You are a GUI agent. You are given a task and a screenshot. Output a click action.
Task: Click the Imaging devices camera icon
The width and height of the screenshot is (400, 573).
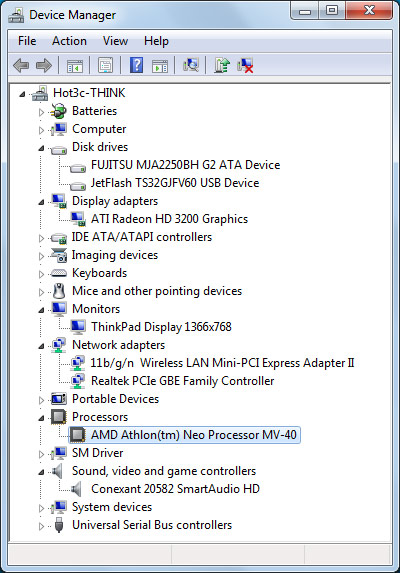pos(59,255)
